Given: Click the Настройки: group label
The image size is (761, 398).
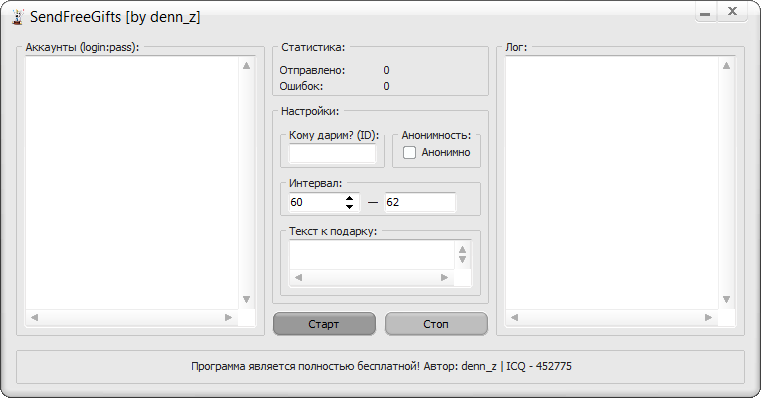Looking at the screenshot, I should (x=310, y=112).
